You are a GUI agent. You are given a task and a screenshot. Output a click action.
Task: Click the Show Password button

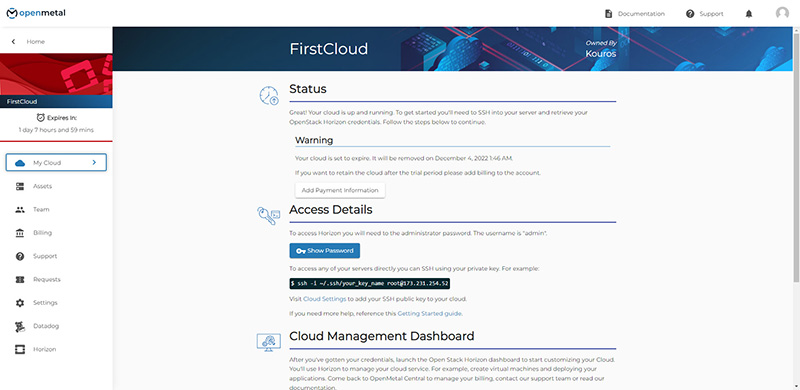coord(324,251)
